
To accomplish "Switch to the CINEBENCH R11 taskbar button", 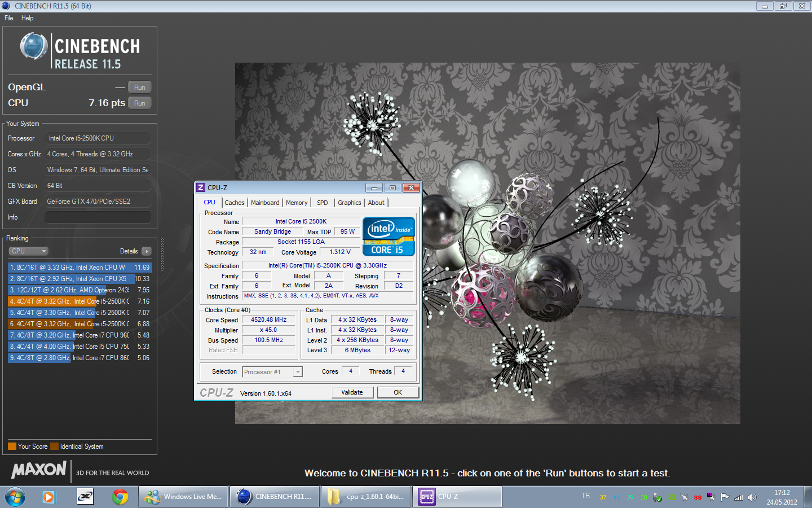I will click(275, 497).
